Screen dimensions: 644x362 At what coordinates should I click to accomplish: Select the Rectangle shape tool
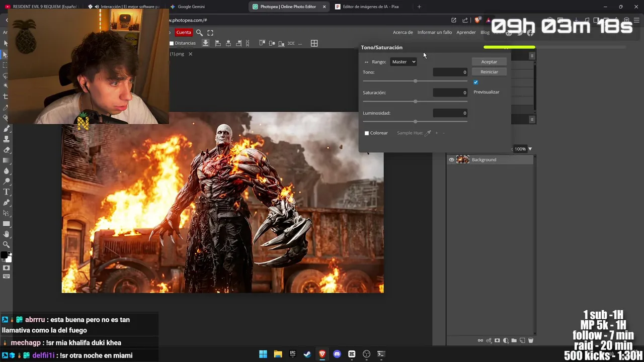tap(6, 224)
